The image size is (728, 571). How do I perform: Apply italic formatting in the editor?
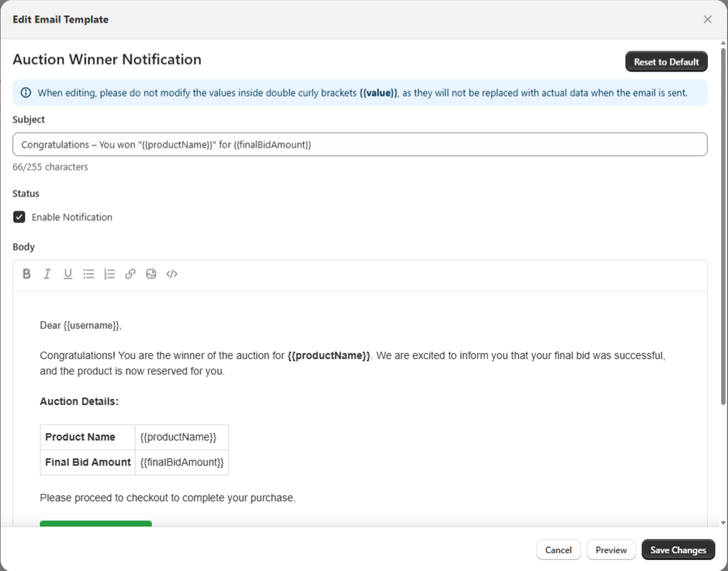tap(47, 274)
